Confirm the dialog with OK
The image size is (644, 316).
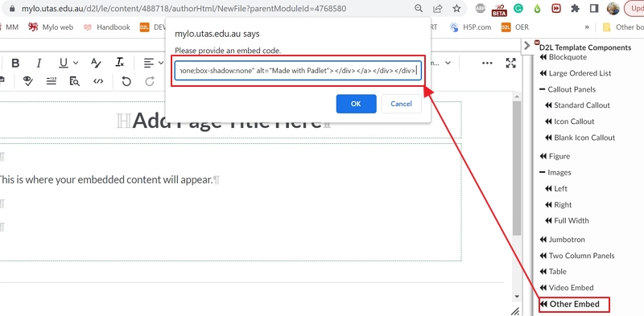(356, 104)
